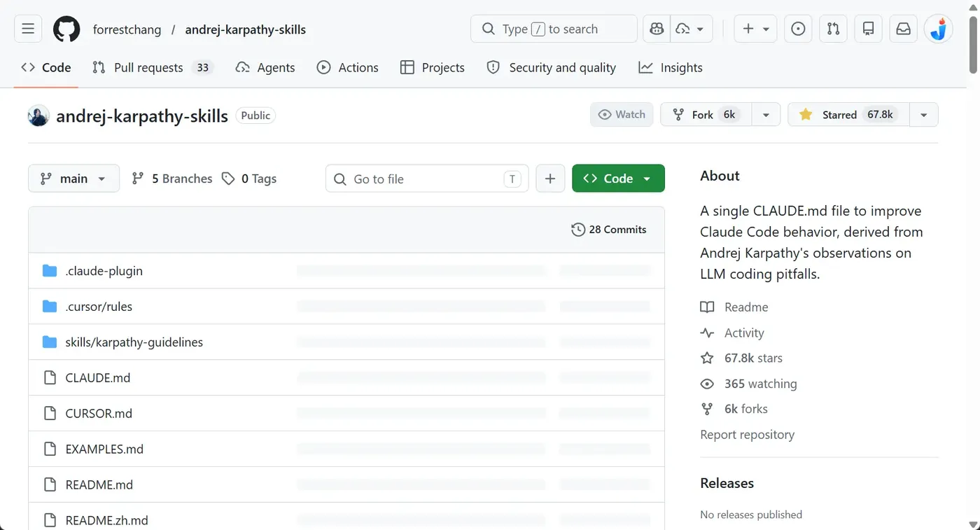Screen dimensions: 980x530
Task: Open the global Pull requests icon
Action: 833,29
